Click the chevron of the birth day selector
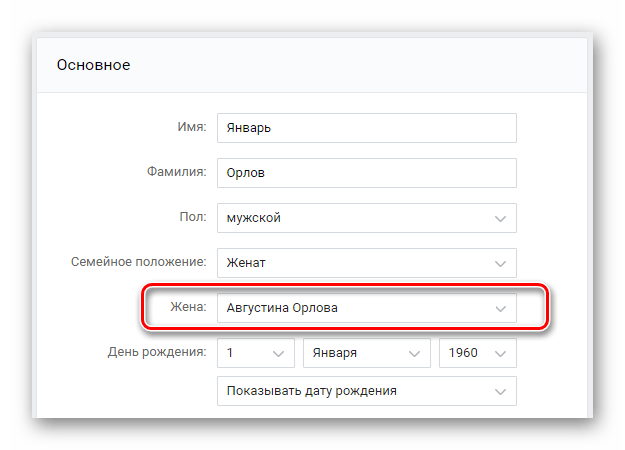This screenshot has width=625, height=450. coord(278,354)
